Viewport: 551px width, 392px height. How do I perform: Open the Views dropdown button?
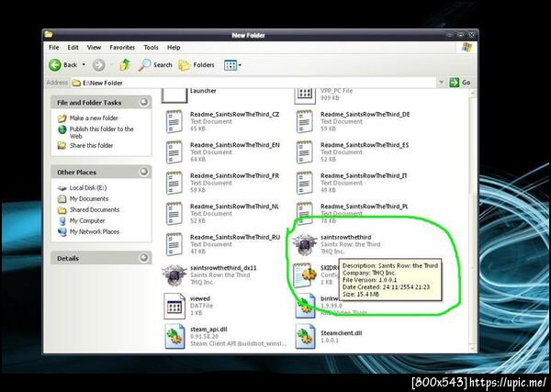[x=232, y=65]
